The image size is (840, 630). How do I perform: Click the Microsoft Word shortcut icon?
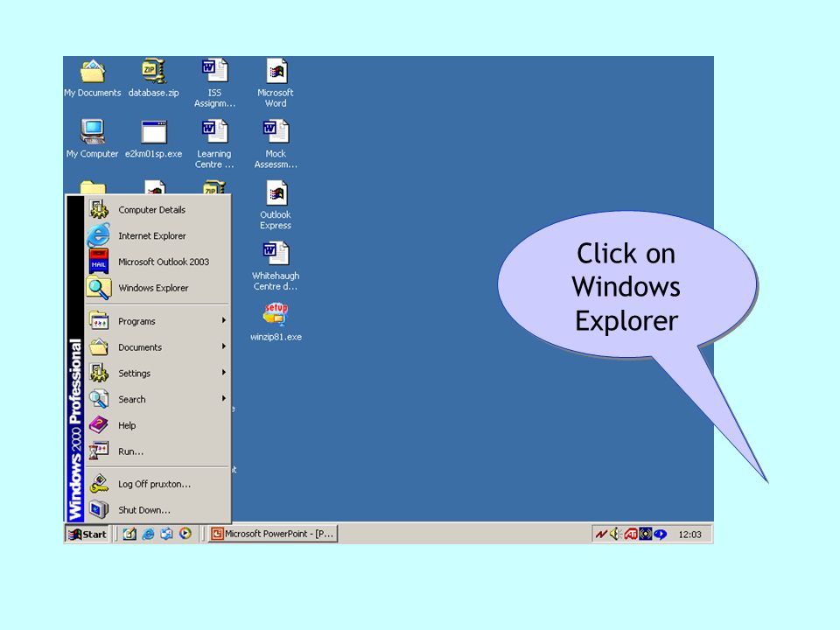pos(276,84)
